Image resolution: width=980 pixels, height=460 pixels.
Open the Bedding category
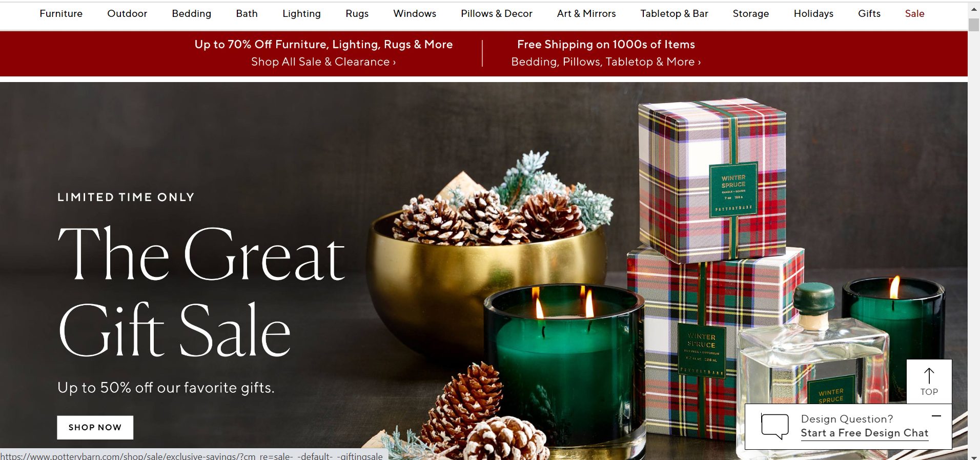coord(192,14)
